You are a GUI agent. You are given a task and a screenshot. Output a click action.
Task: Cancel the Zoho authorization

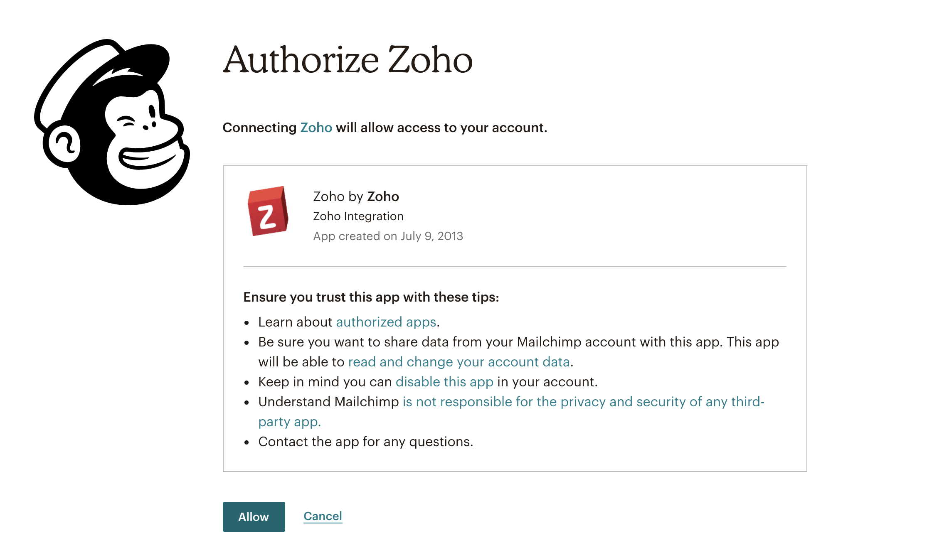click(x=323, y=516)
